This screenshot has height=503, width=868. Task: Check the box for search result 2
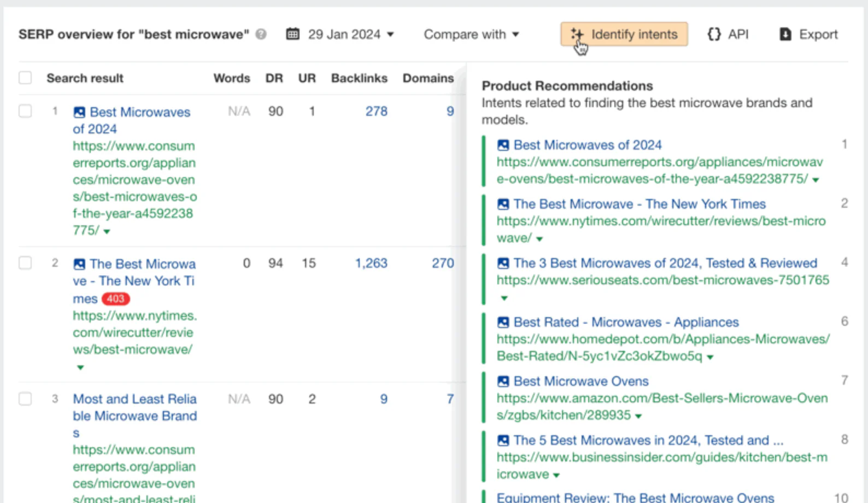pyautogui.click(x=25, y=263)
